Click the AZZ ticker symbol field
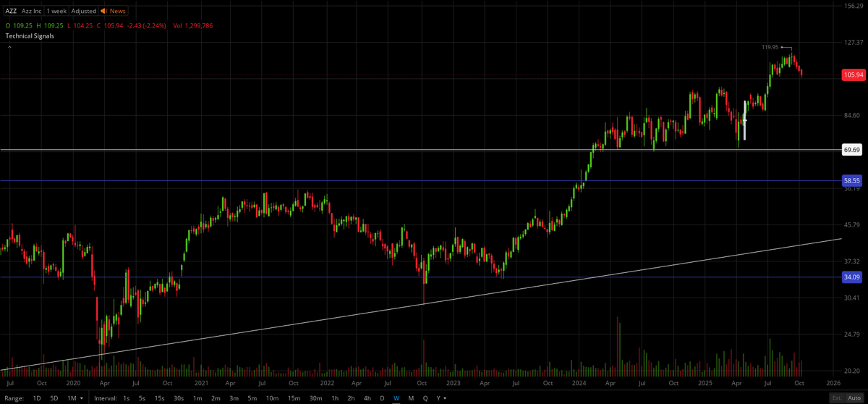This screenshot has height=404, width=868. pos(11,11)
